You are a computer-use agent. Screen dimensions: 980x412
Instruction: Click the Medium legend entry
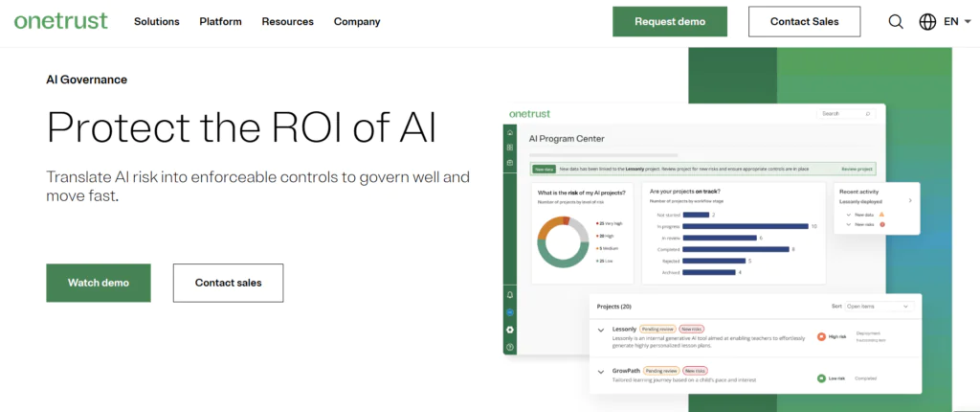click(608, 248)
